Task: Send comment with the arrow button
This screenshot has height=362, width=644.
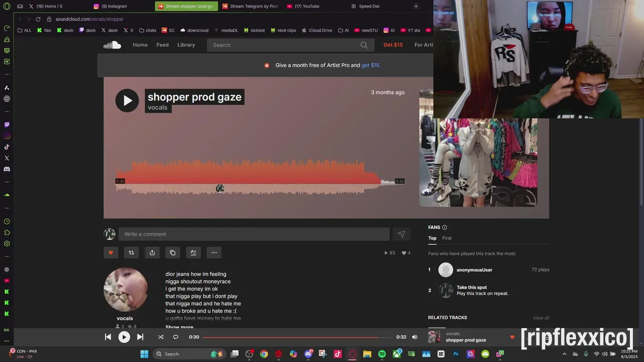Action: pyautogui.click(x=401, y=234)
